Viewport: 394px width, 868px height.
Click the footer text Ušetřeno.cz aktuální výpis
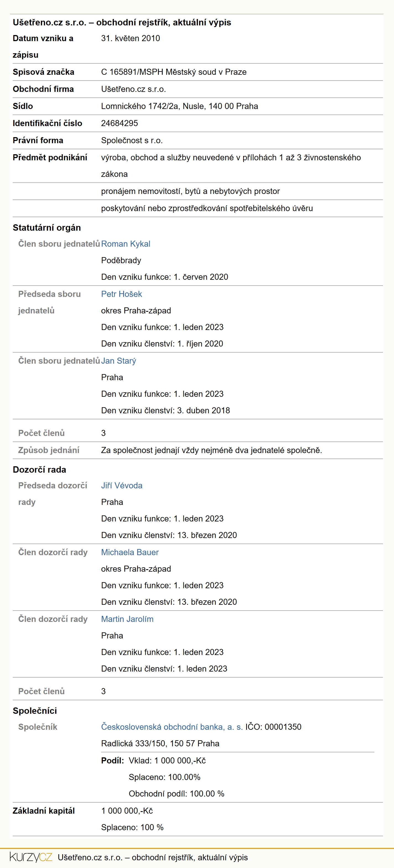(153, 857)
